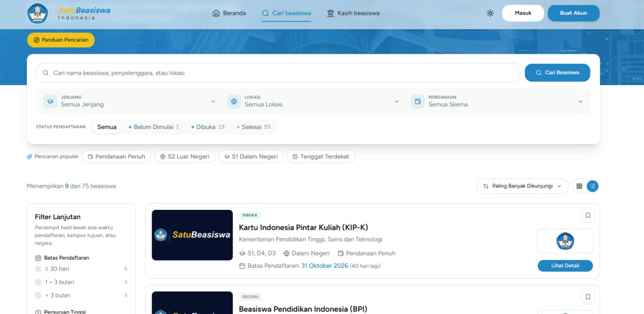The image size is (644, 314).
Task: Switch to grid view layout
Action: tap(579, 186)
